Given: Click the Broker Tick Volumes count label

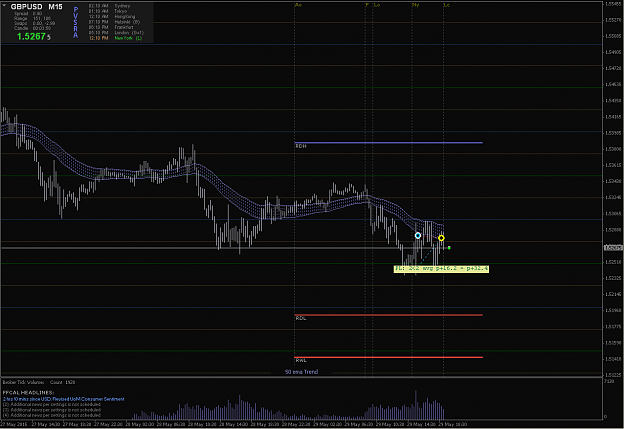Looking at the screenshot, I should point(39,382).
